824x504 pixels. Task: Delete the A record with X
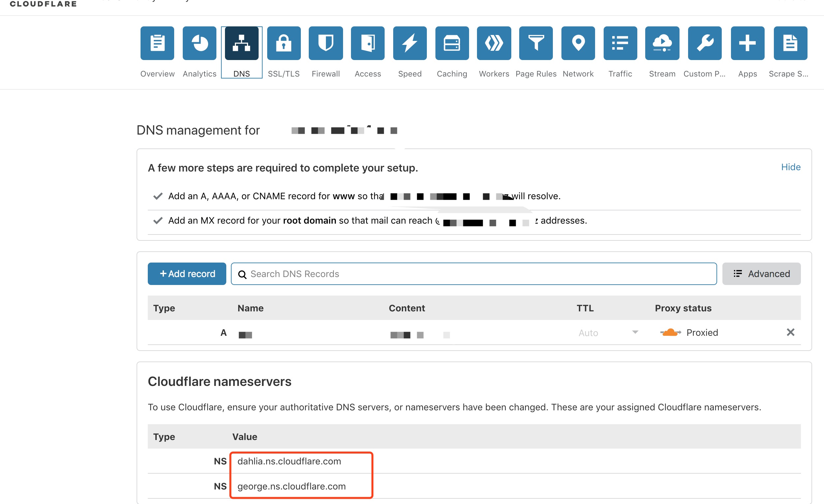coord(790,332)
